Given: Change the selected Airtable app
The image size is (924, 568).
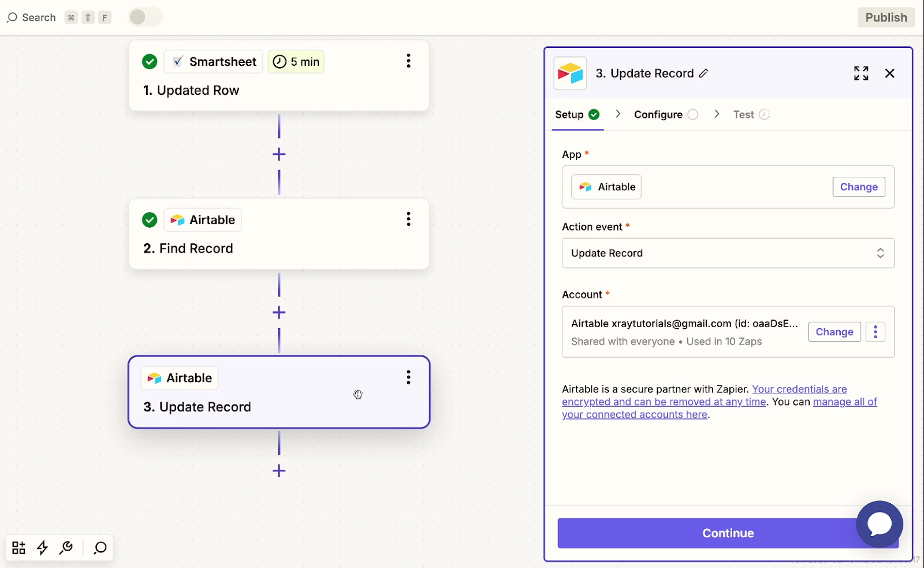Looking at the screenshot, I should tap(859, 187).
